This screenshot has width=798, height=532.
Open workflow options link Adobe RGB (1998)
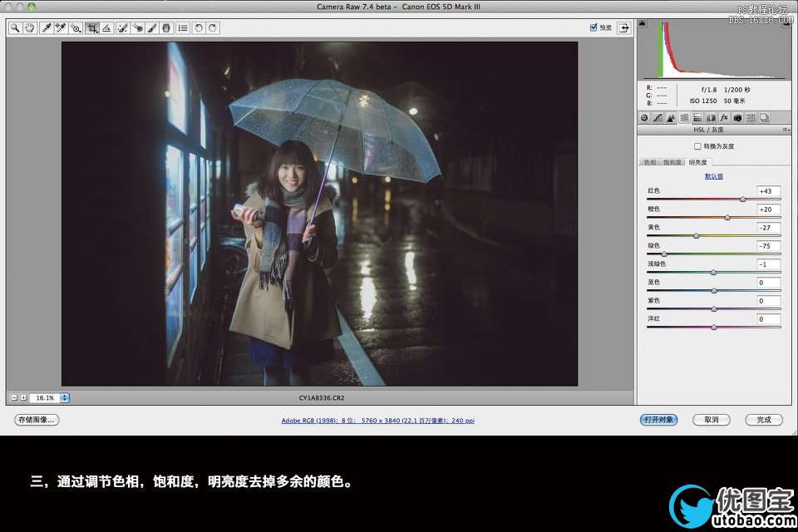tap(377, 421)
